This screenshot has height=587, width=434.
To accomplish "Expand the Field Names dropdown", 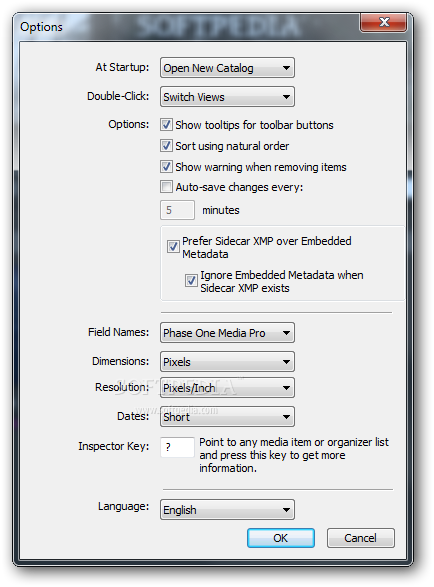I will click(227, 333).
